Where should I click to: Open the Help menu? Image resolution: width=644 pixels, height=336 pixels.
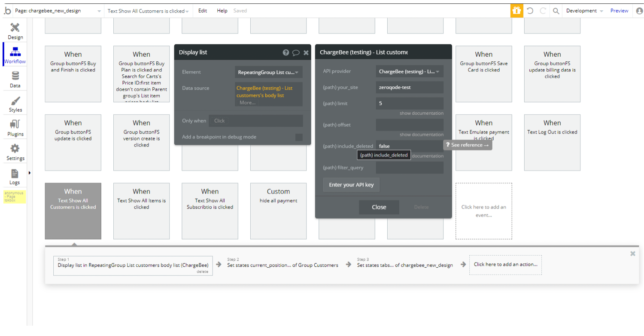click(x=222, y=11)
